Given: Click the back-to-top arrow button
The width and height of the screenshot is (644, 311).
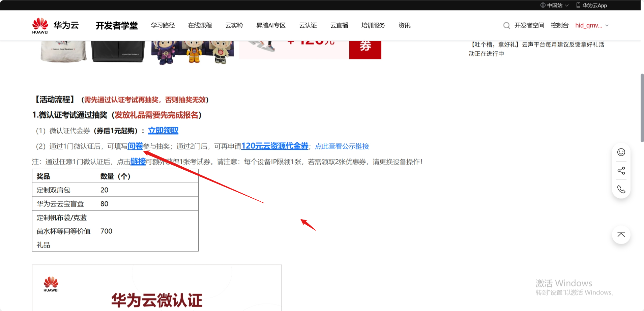Looking at the screenshot, I should (621, 235).
